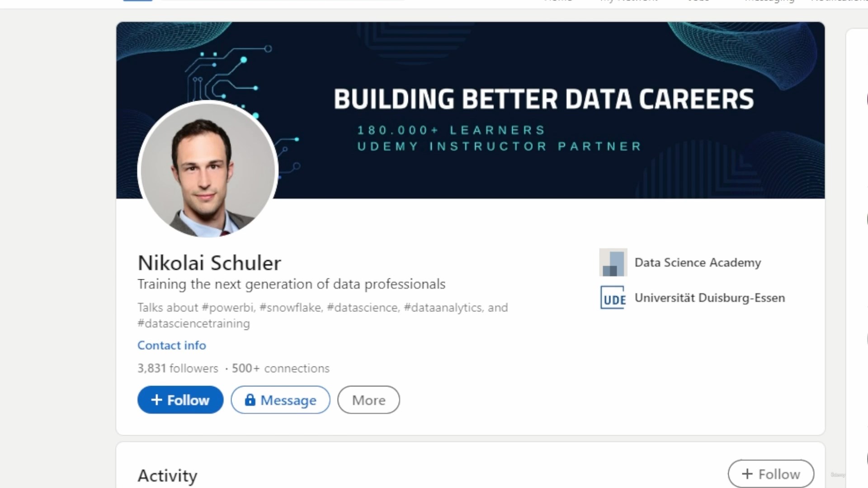The image size is (868, 488).
Task: Click the Nikolai Schuler name heading
Action: click(209, 263)
